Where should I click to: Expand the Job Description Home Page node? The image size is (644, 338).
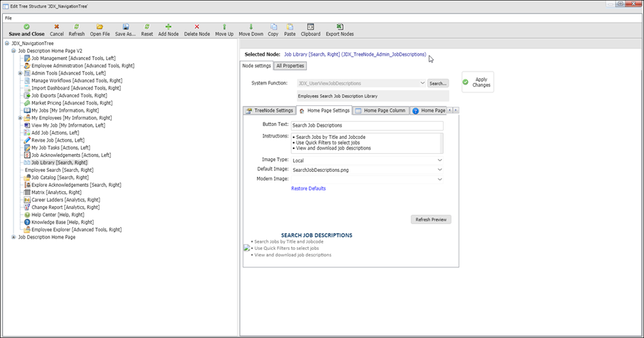pyautogui.click(x=13, y=237)
